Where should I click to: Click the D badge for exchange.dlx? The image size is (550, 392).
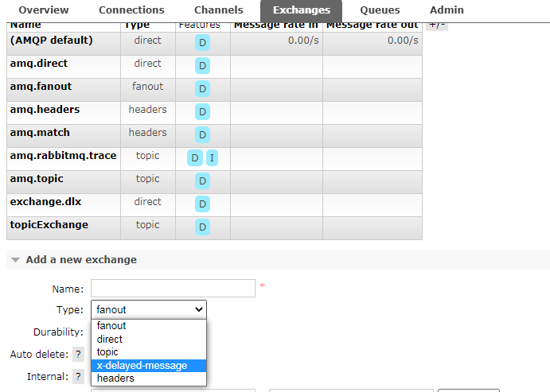(x=202, y=204)
